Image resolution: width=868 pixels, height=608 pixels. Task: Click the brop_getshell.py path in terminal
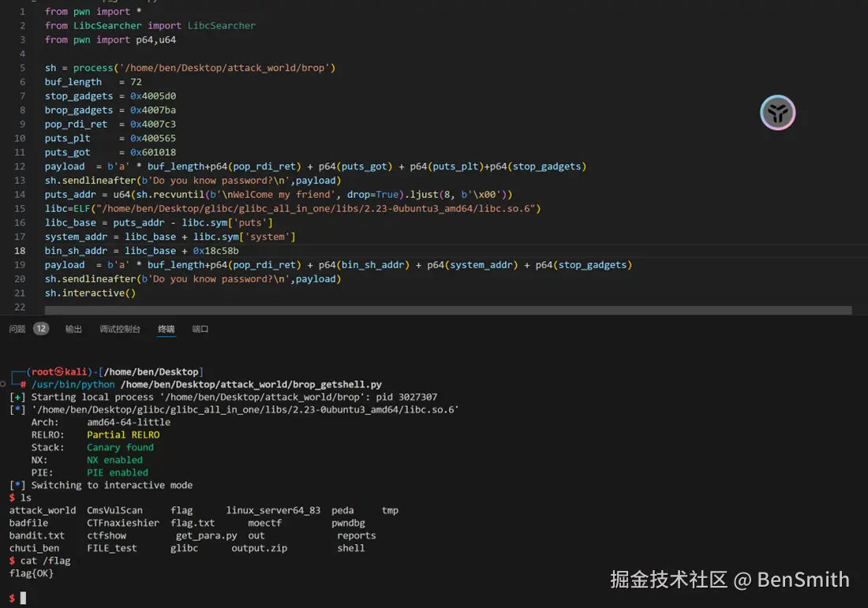pos(251,384)
